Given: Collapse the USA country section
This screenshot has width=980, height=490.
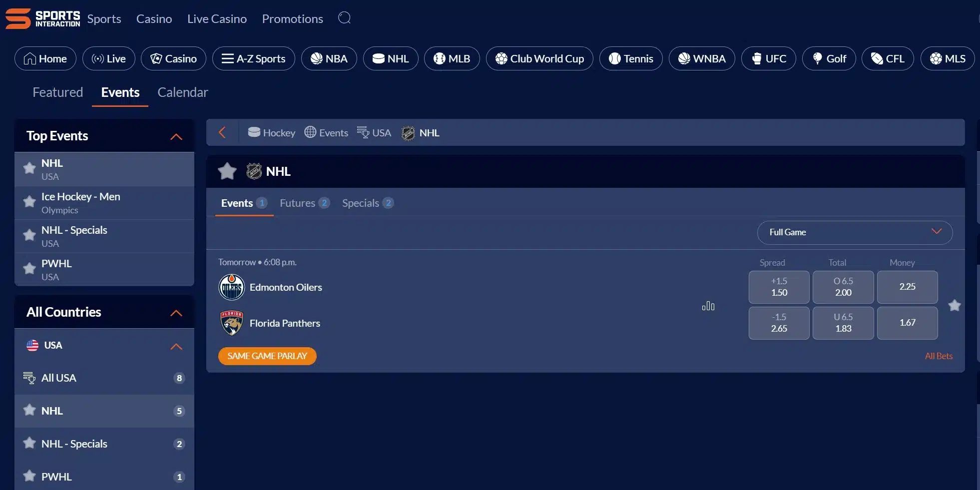Looking at the screenshot, I should click(176, 346).
